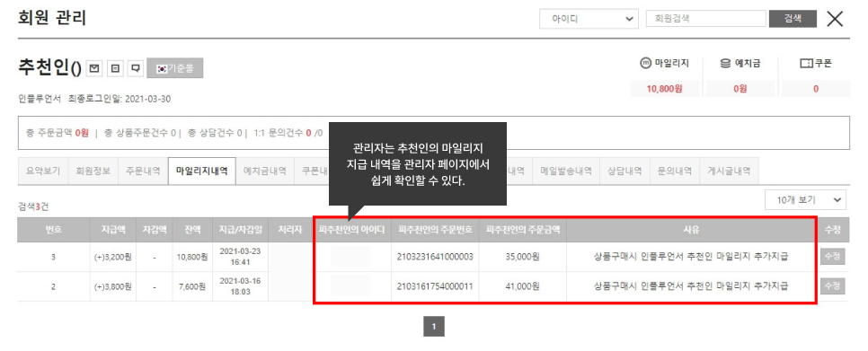Open the 아이디 search type dropdown

pyautogui.click(x=589, y=19)
